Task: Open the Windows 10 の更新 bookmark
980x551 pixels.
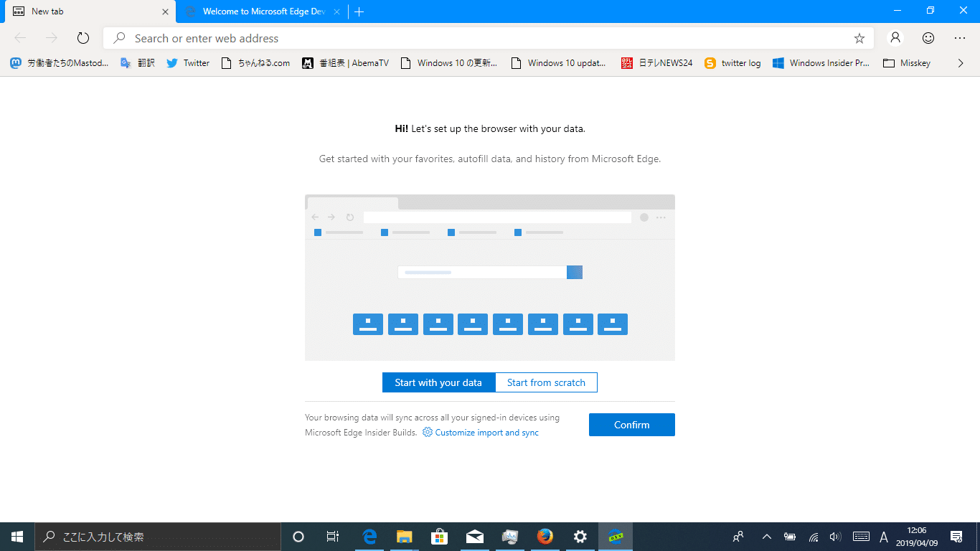Action: pos(449,63)
